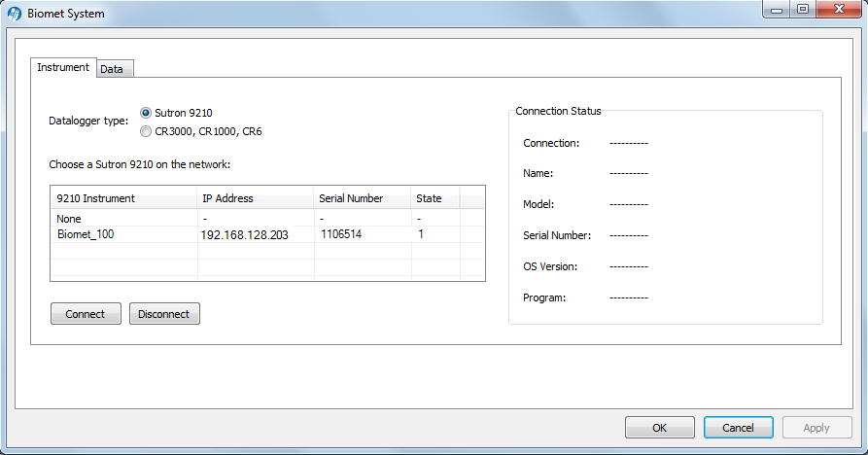Viewport: 868px width, 455px height.
Task: Click the Serial Number: status label
Action: point(557,235)
